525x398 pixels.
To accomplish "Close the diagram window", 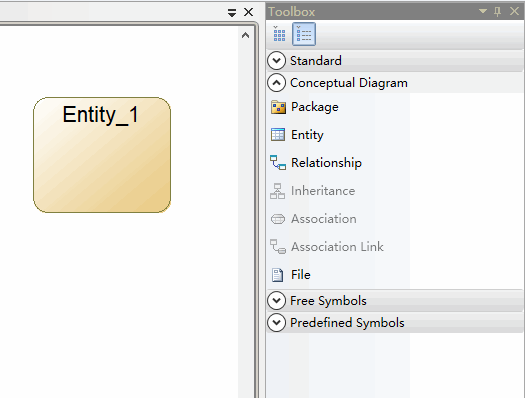I will point(248,12).
